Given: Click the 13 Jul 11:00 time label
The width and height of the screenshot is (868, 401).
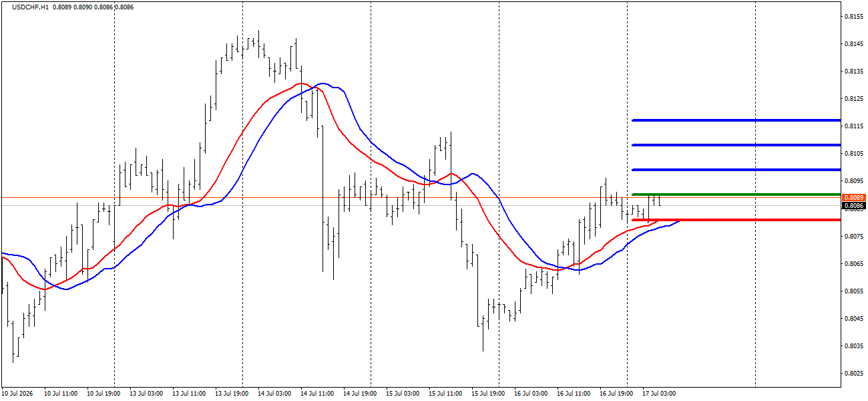Looking at the screenshot, I should click(190, 394).
